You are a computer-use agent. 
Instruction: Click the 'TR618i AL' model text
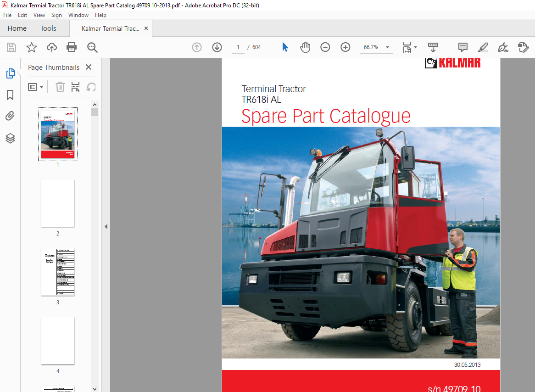[262, 99]
